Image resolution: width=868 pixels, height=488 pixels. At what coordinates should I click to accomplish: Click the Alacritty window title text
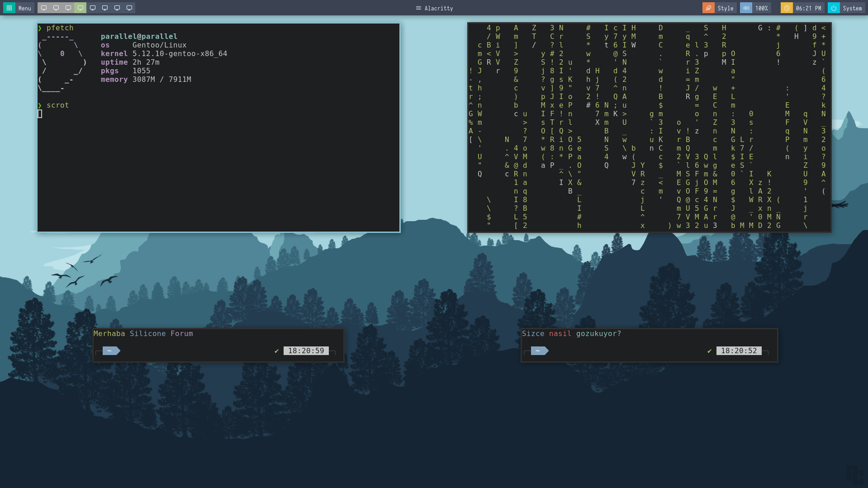tap(439, 8)
